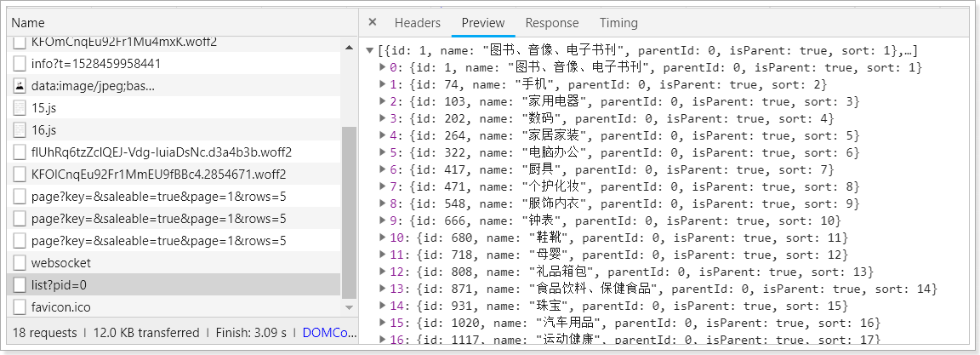Image resolution: width=980 pixels, height=355 pixels.
Task: Open the Timing tab
Action: (x=618, y=23)
